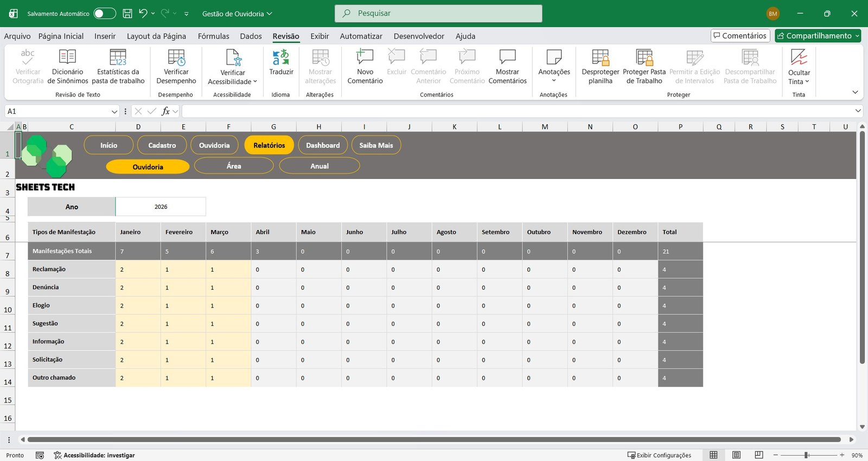
Task: Expand the Name Box dropdown arrow
Action: pos(114,112)
